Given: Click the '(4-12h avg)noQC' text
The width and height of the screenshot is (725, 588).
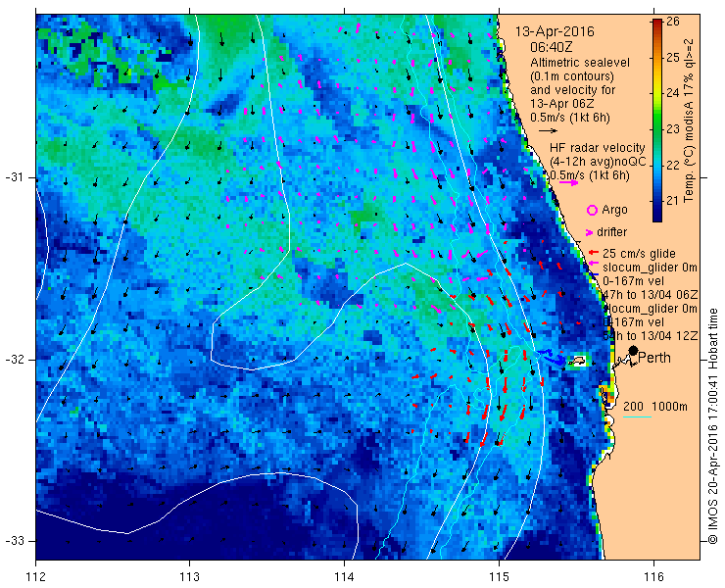Looking at the screenshot, I should [598, 162].
